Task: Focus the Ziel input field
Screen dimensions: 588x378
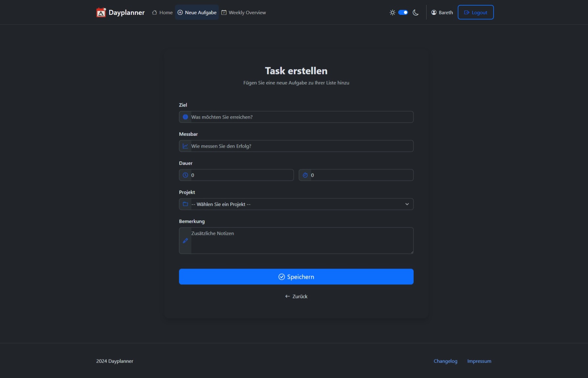Action: tap(302, 117)
